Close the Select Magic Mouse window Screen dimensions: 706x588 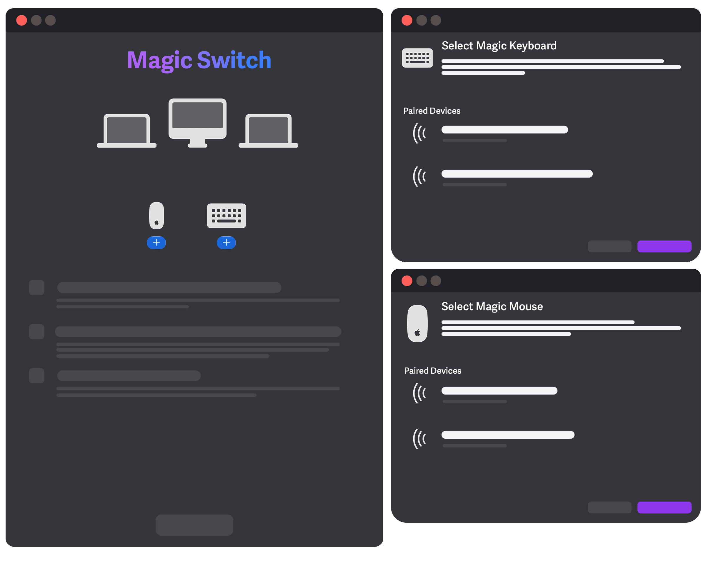pyautogui.click(x=407, y=280)
